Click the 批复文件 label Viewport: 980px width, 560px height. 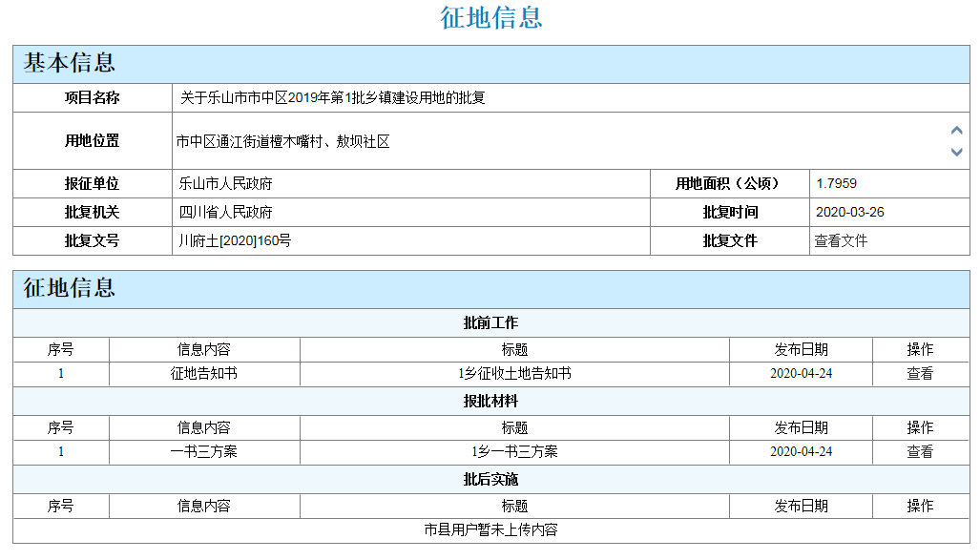pos(730,240)
